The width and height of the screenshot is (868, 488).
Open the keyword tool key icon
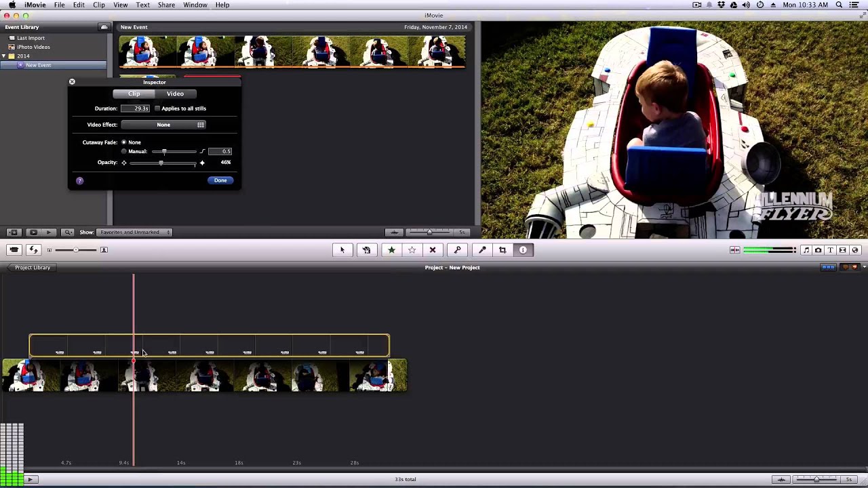point(458,250)
